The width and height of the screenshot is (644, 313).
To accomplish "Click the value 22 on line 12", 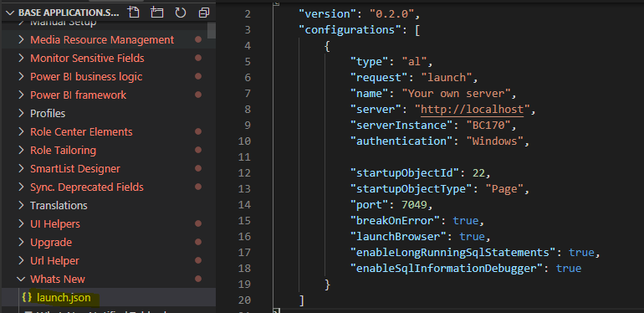I will tap(478, 173).
